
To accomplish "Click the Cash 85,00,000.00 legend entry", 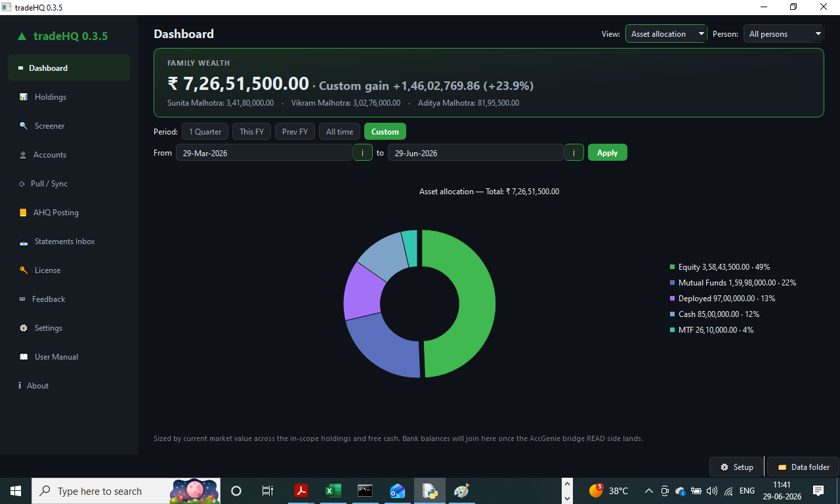I will pos(719,314).
